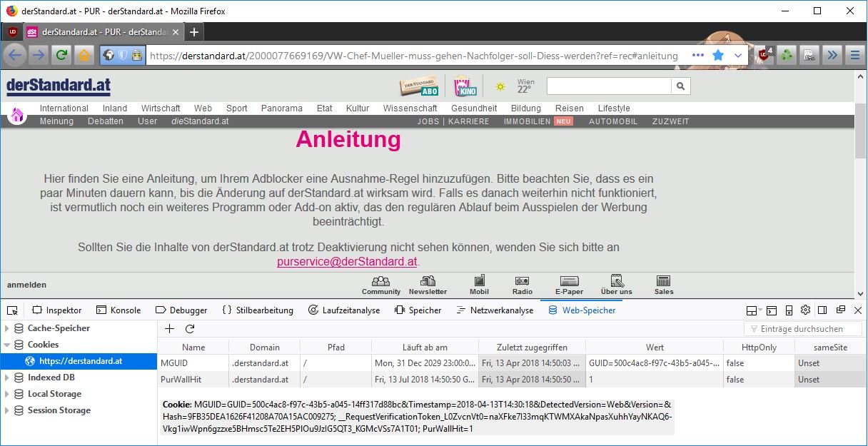This screenshot has width=868, height=446.
Task: Toggle devtools responsive design mode icon
Action: (x=789, y=310)
